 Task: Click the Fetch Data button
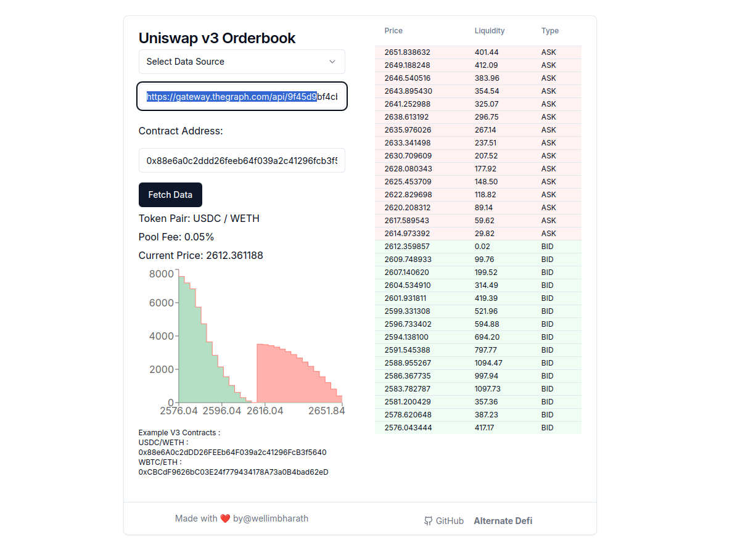point(170,195)
